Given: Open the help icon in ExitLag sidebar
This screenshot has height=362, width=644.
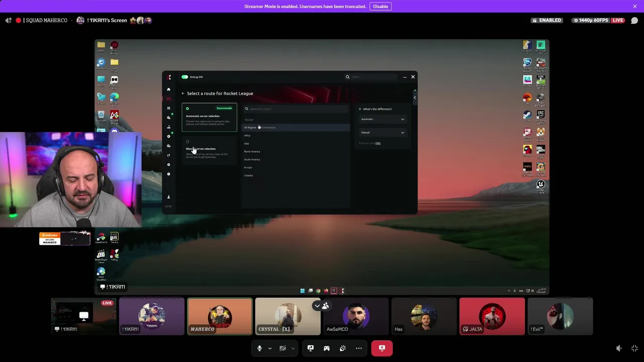Looking at the screenshot, I should (x=169, y=174).
